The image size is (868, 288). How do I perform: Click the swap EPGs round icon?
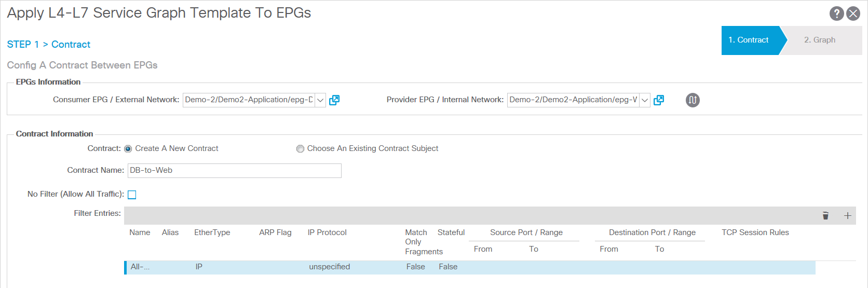point(693,100)
